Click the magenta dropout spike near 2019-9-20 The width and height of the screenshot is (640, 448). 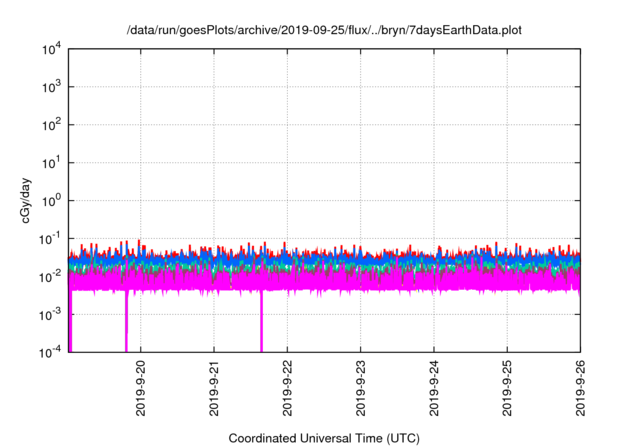(126, 321)
